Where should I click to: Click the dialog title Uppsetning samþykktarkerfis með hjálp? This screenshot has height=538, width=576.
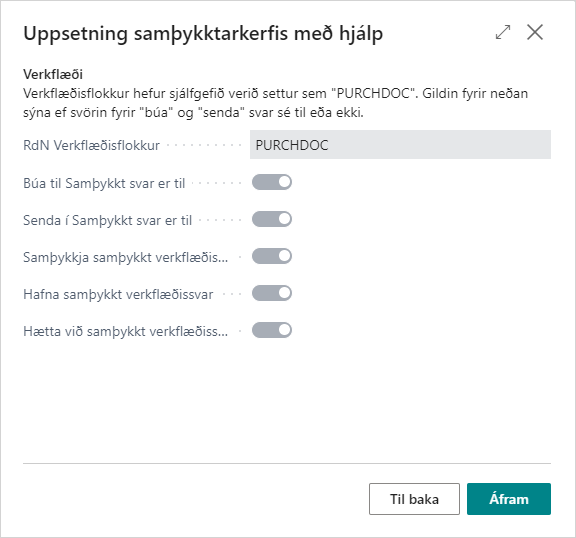tap(203, 34)
